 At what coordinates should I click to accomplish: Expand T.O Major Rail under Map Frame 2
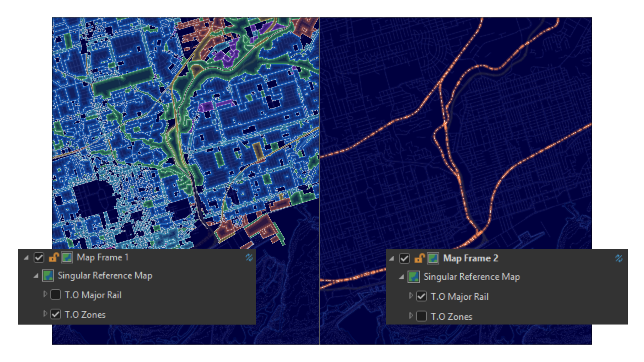click(411, 296)
